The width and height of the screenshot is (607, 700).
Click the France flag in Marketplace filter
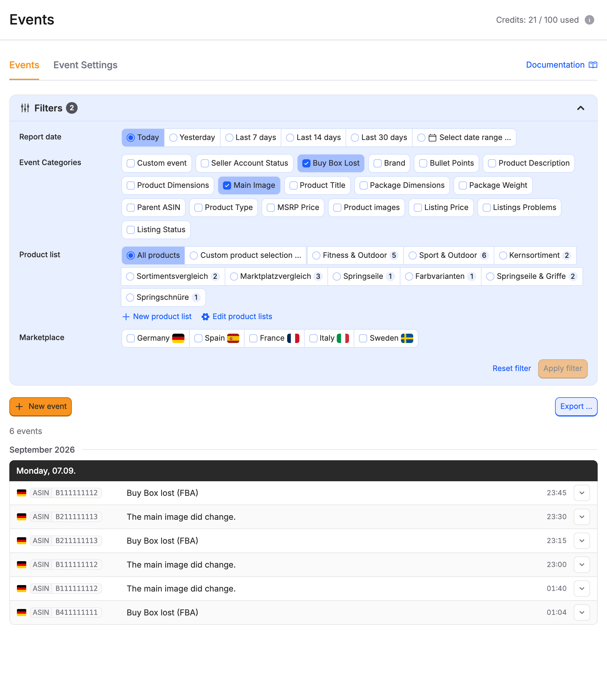click(293, 338)
